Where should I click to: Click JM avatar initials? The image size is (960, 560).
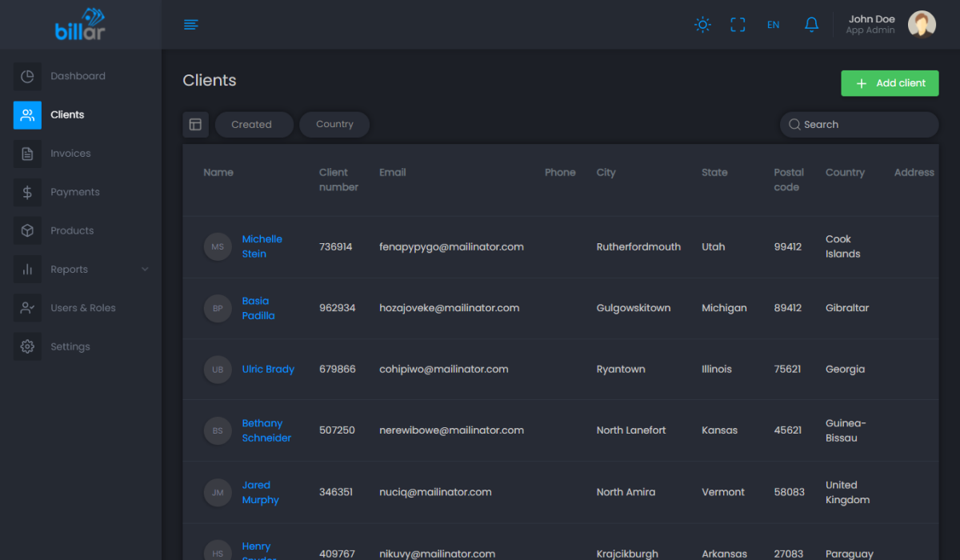click(x=218, y=492)
